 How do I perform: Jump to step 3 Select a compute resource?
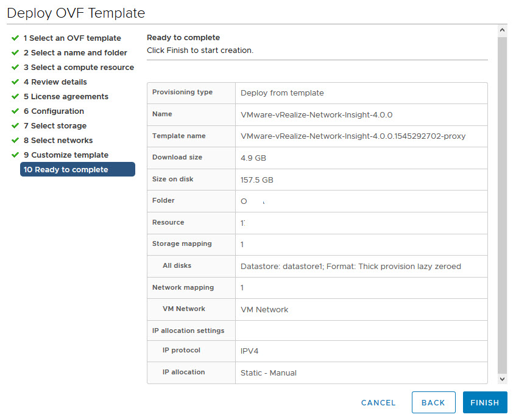79,68
